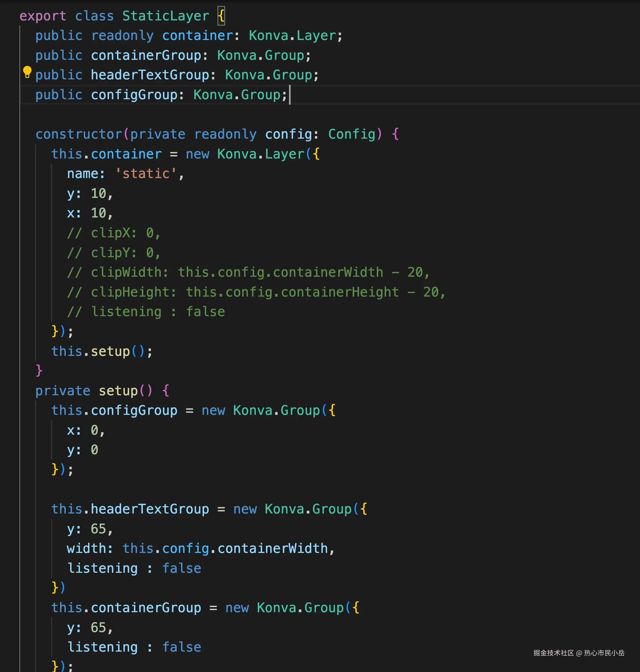Click the commented clipHeight line
Image resolution: width=640 pixels, height=672 pixels.
click(x=256, y=292)
